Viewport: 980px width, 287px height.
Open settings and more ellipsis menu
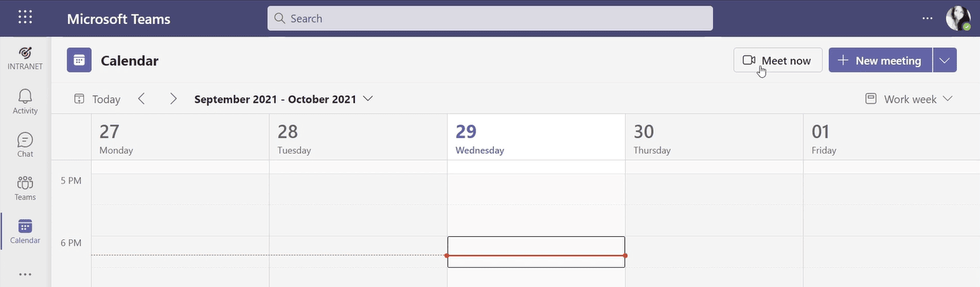[x=927, y=18]
